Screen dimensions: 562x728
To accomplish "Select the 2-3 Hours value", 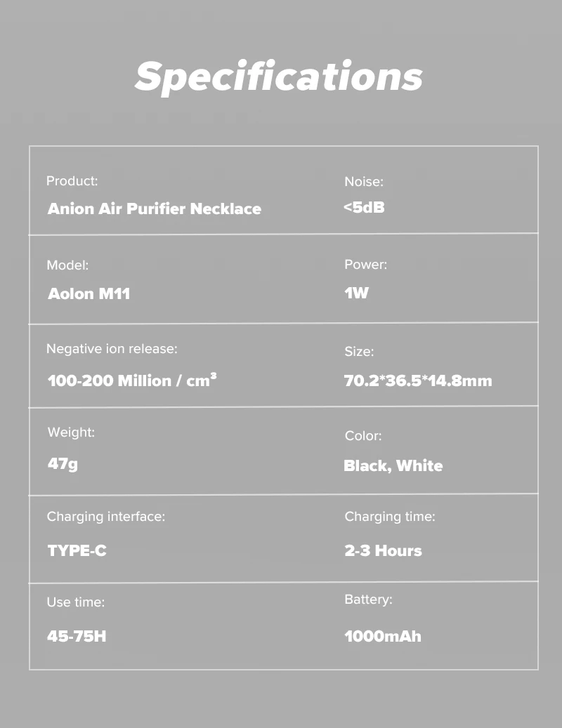I will (x=383, y=550).
